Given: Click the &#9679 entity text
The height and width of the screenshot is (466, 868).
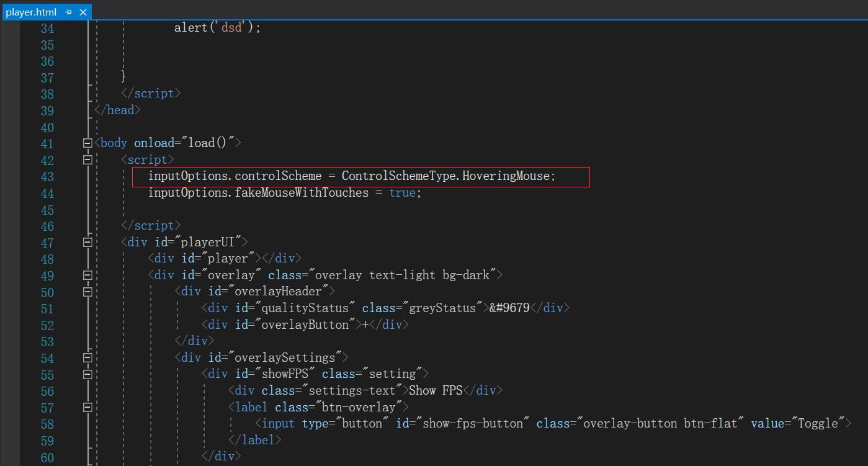Looking at the screenshot, I should click(509, 308).
